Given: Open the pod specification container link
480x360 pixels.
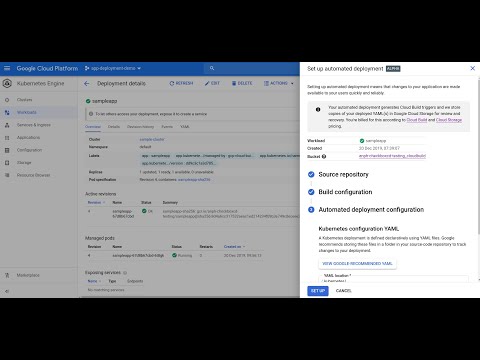Looking at the screenshot, I should (x=194, y=179).
